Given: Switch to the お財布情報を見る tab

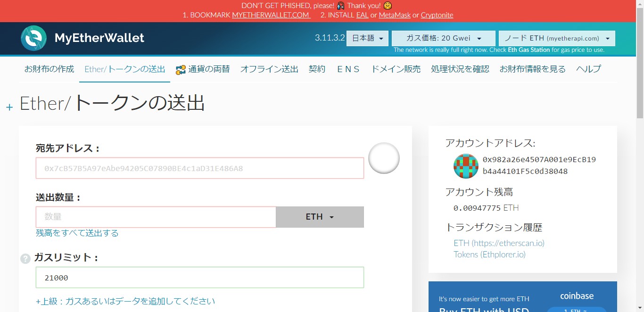Looking at the screenshot, I should 533,69.
